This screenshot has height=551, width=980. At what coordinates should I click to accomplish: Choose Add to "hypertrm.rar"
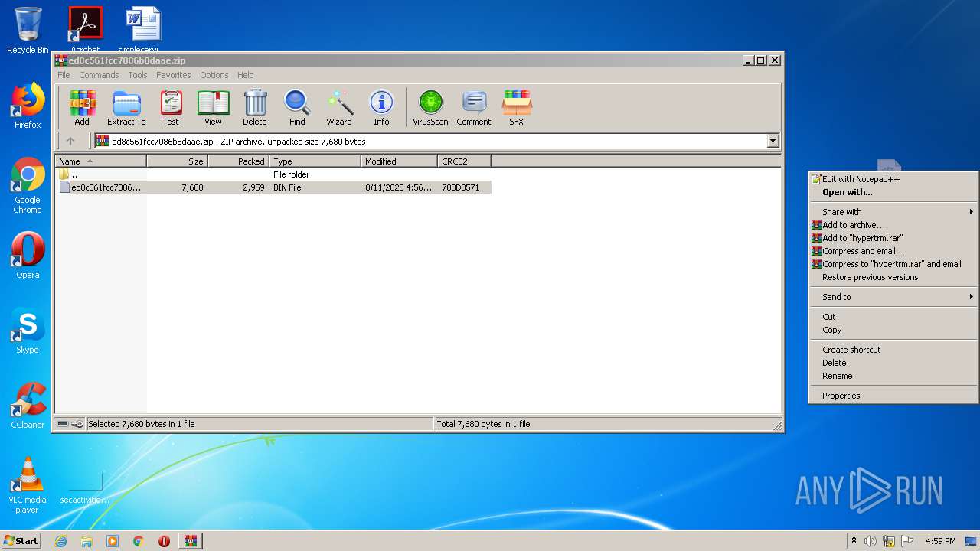pos(893,238)
